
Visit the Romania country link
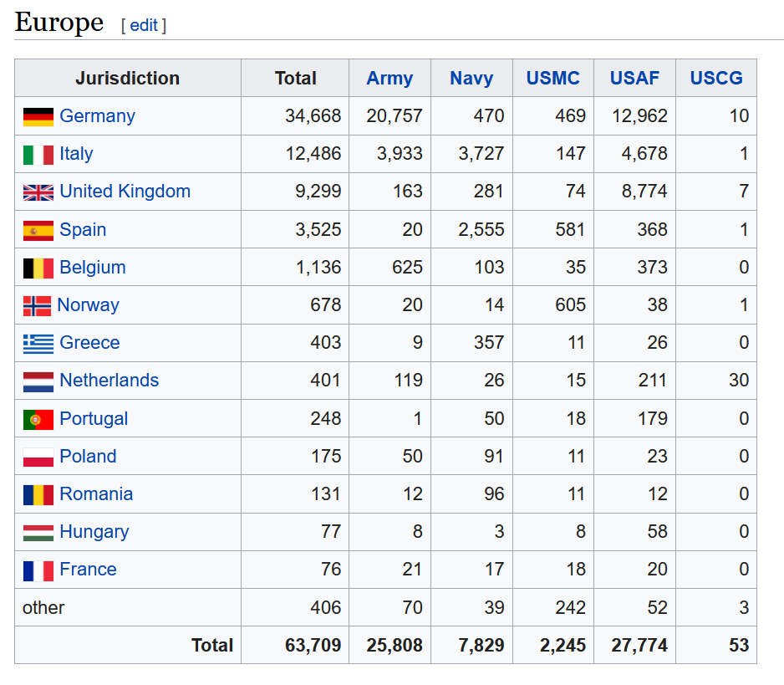(96, 494)
